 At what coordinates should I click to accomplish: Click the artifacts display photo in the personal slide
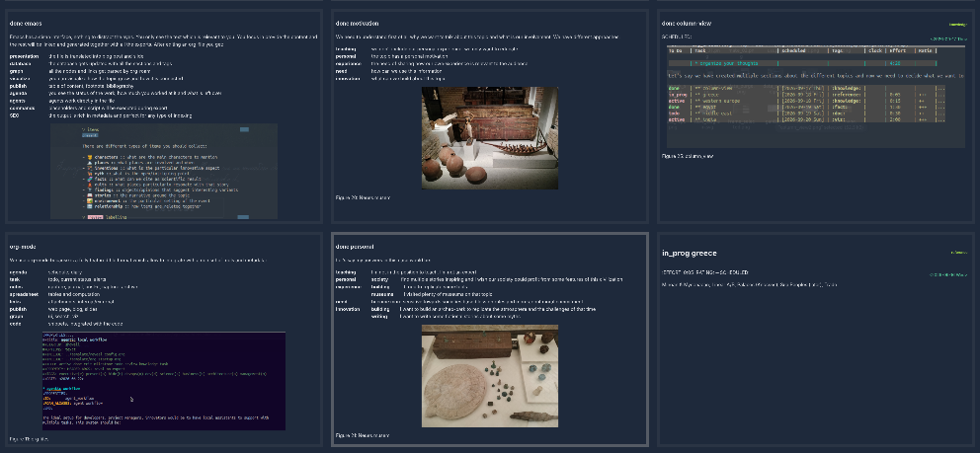tap(490, 376)
